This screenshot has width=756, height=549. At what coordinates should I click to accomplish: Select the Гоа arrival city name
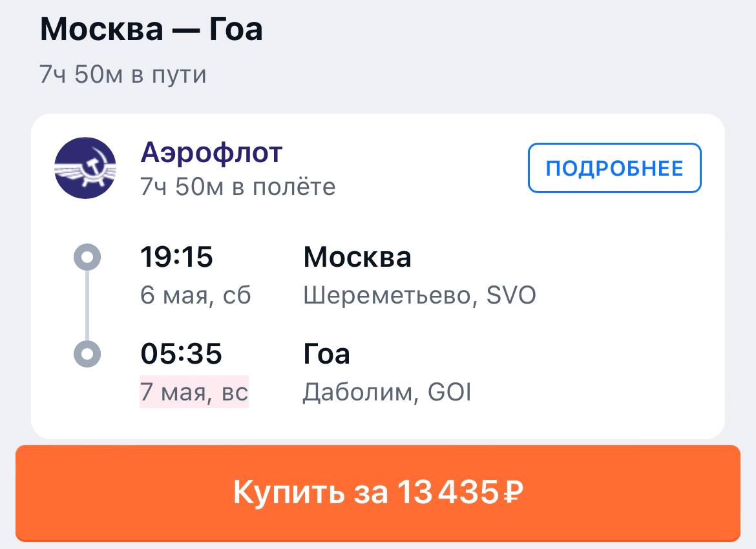click(327, 354)
